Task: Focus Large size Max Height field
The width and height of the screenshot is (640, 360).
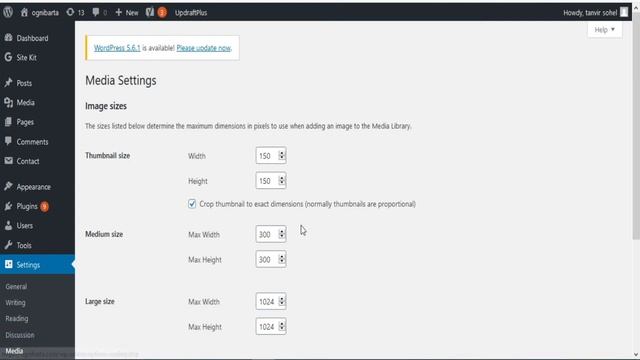Action: point(271,327)
